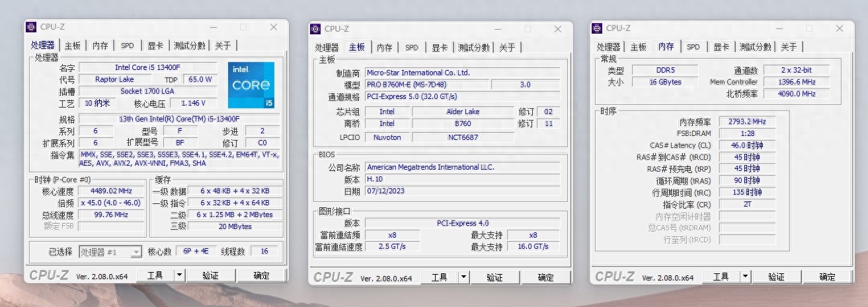Click the BIOS version value H.10

[x=462, y=180]
